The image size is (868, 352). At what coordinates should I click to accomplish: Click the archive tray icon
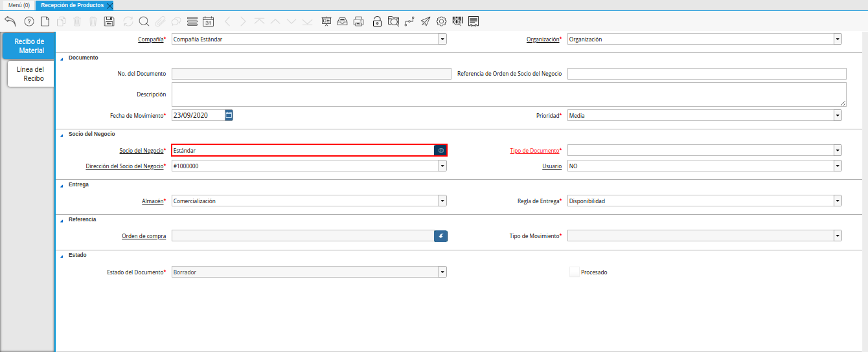pyautogui.click(x=342, y=21)
